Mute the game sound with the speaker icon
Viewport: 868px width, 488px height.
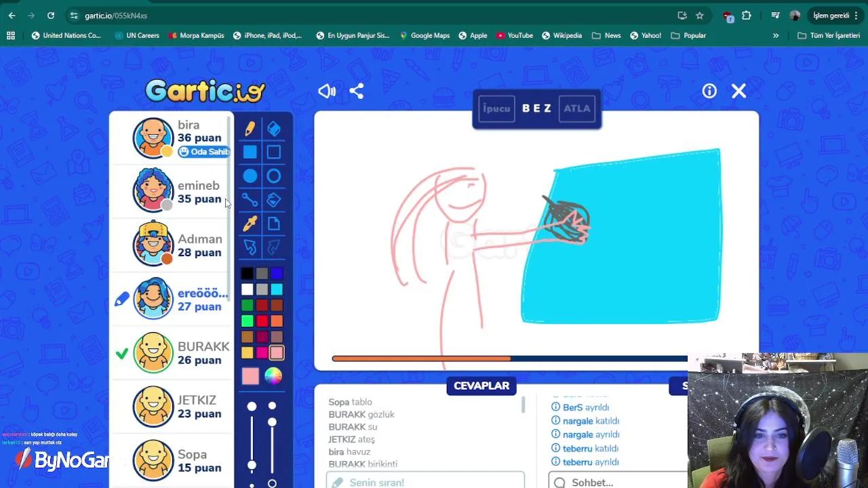pyautogui.click(x=327, y=91)
